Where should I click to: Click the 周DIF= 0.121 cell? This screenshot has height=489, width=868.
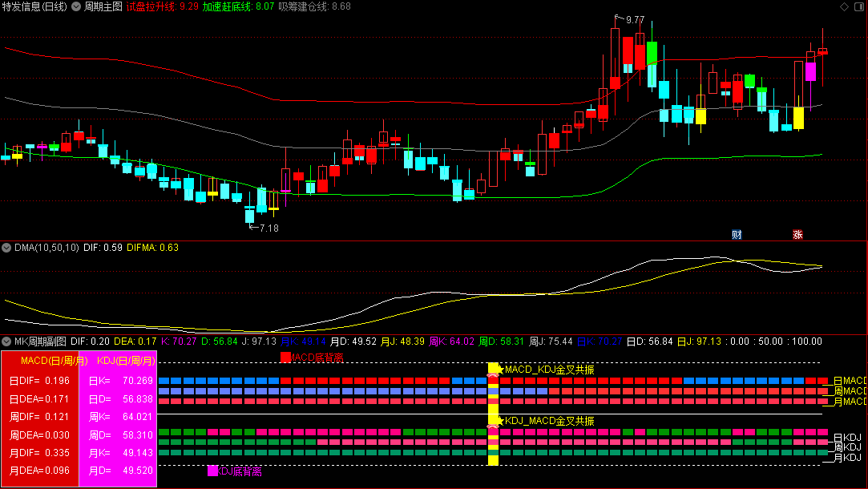[x=40, y=417]
